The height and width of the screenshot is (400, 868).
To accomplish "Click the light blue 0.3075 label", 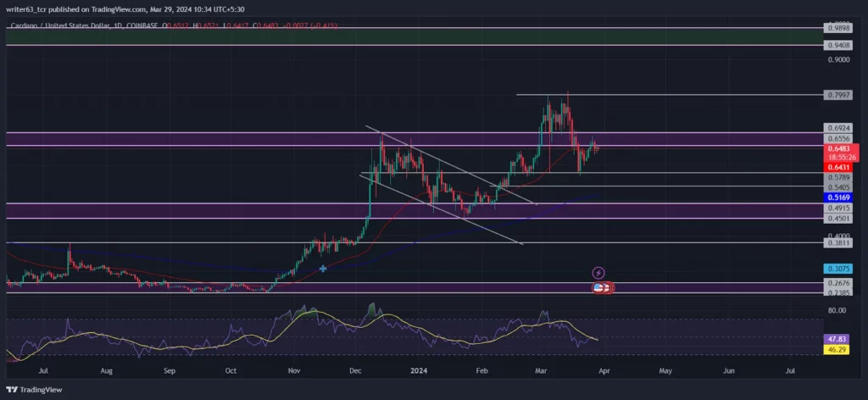I will click(x=837, y=269).
